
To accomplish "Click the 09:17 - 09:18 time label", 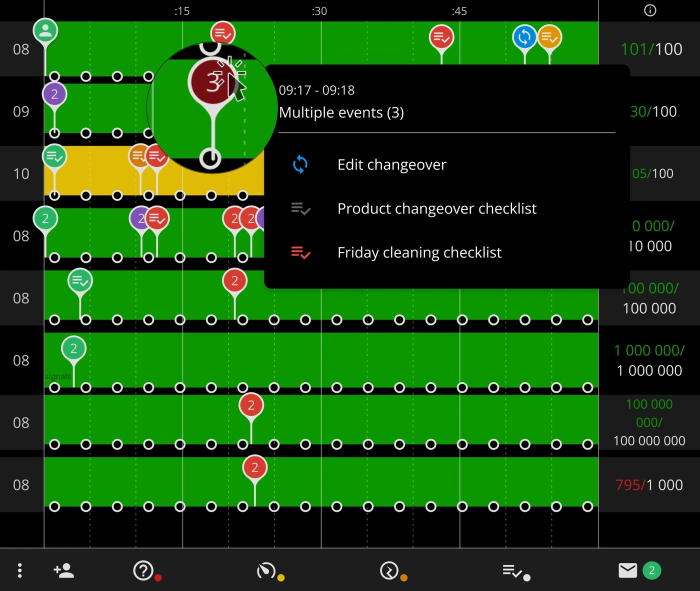I will pyautogui.click(x=316, y=90).
